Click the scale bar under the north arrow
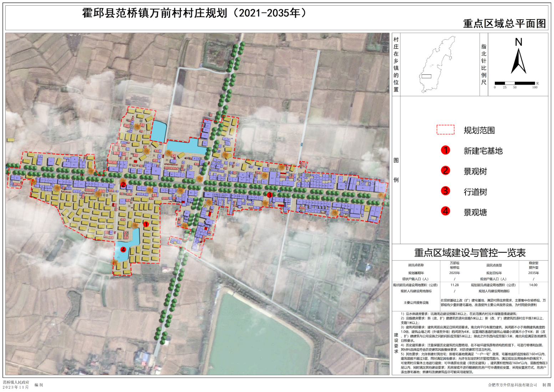This screenshot has height=392, width=554. click(514, 83)
